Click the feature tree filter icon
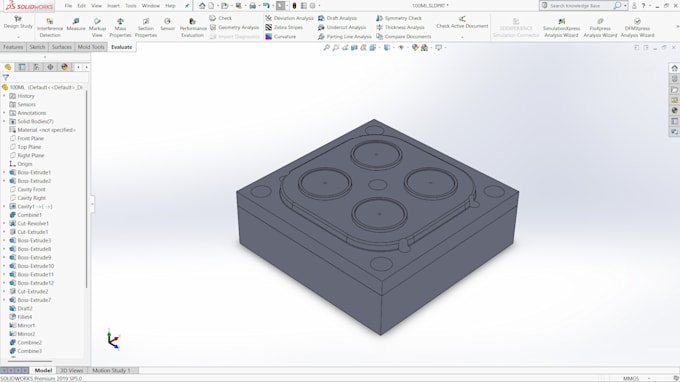 click(6, 78)
